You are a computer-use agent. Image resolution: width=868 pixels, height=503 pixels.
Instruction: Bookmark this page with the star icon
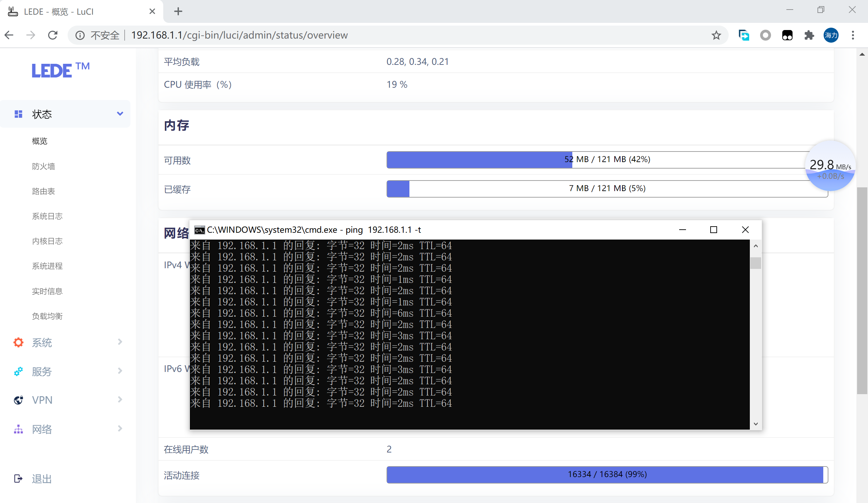(716, 35)
